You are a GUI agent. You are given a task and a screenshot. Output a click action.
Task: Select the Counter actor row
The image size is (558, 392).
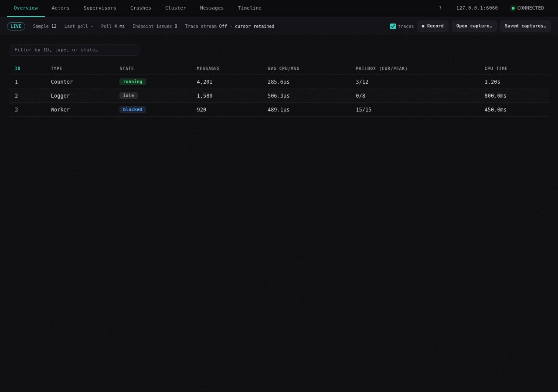point(279,82)
